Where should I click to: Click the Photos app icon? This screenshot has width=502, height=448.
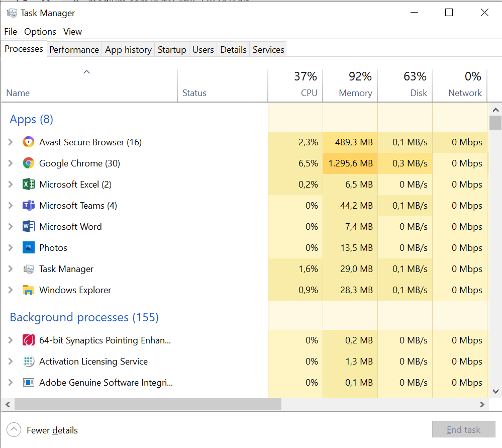[29, 248]
